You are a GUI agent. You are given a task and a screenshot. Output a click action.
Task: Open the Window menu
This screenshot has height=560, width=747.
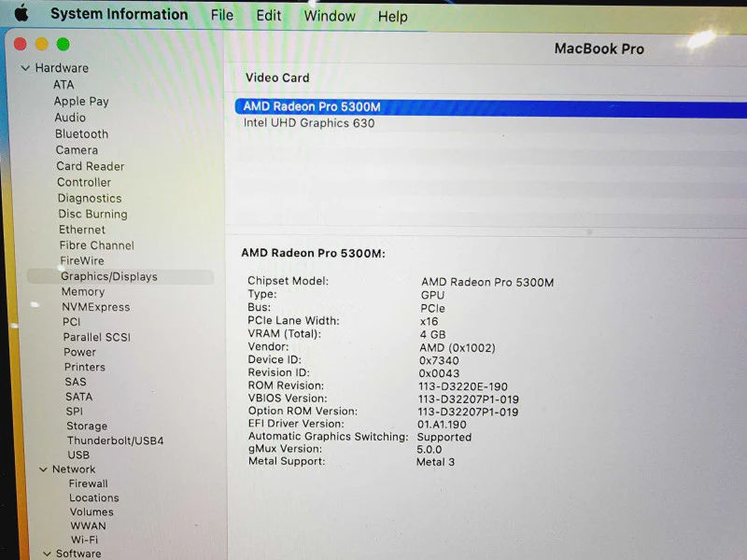point(330,16)
